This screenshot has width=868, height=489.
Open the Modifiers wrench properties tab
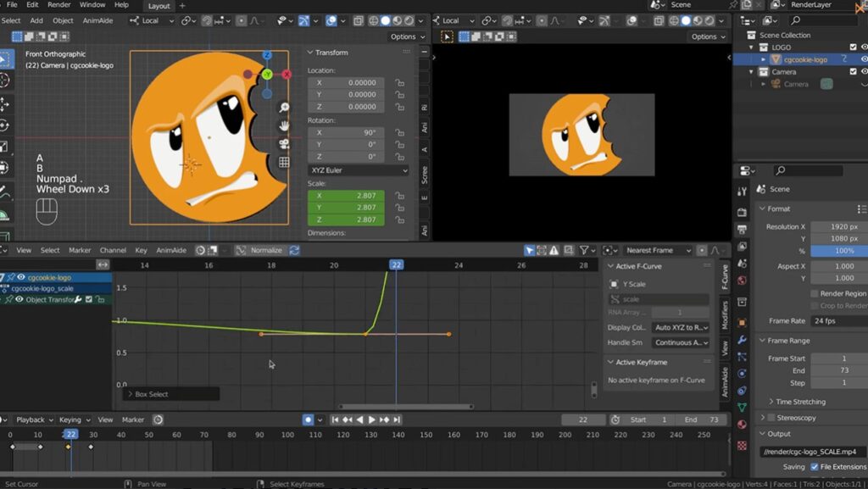(x=743, y=339)
